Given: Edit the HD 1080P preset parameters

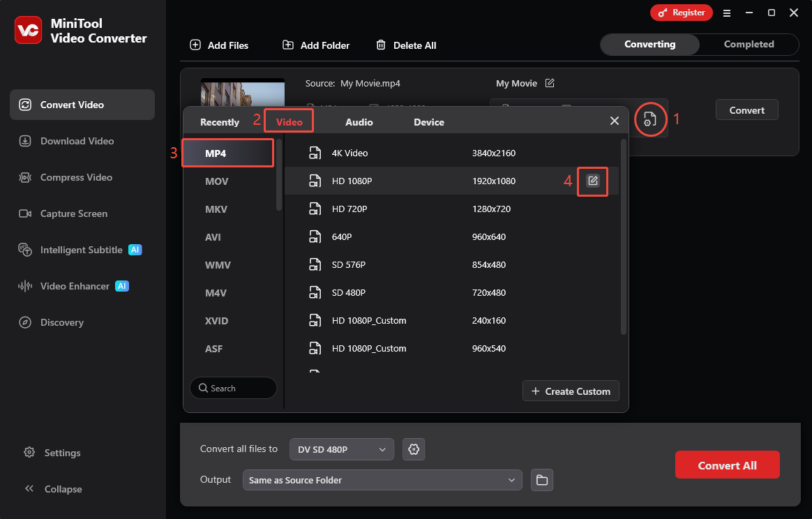Looking at the screenshot, I should click(592, 181).
